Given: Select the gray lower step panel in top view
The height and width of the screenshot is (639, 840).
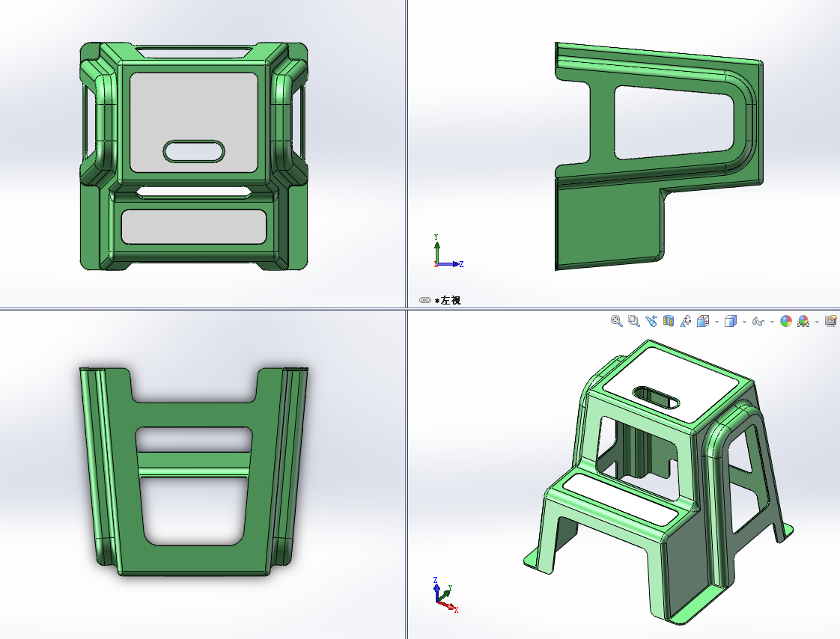Looking at the screenshot, I should [x=194, y=227].
